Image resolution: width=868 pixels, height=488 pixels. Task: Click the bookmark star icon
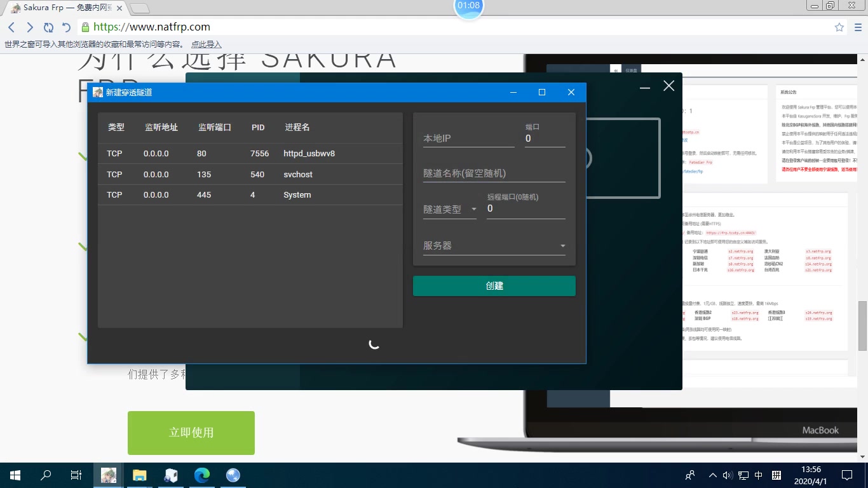point(839,27)
